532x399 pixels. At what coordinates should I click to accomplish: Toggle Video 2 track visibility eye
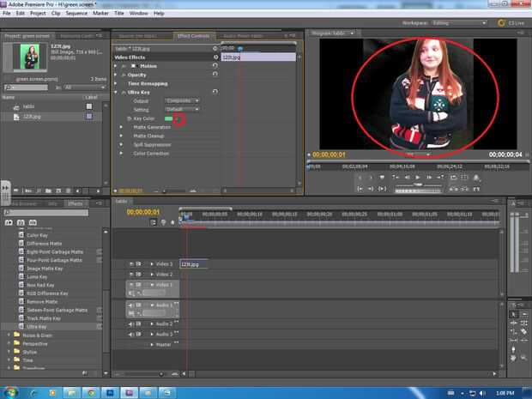130,275
